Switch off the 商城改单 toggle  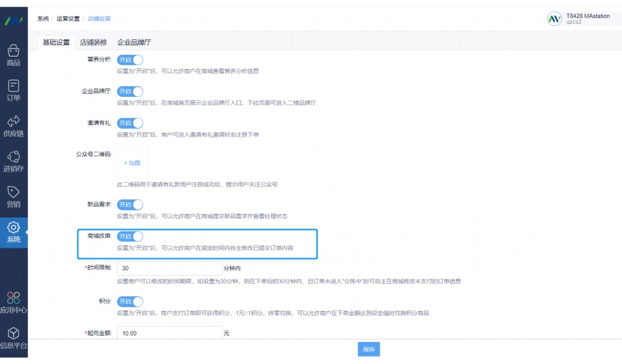pyautogui.click(x=130, y=236)
